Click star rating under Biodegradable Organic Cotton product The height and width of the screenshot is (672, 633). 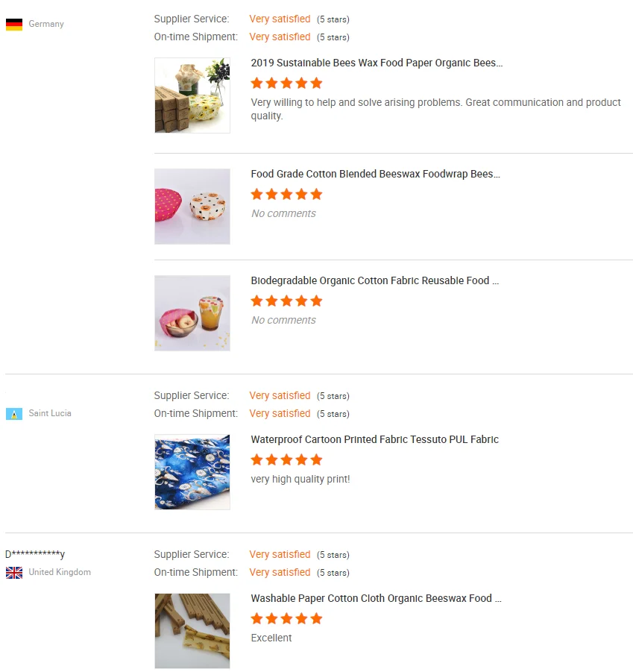(286, 301)
